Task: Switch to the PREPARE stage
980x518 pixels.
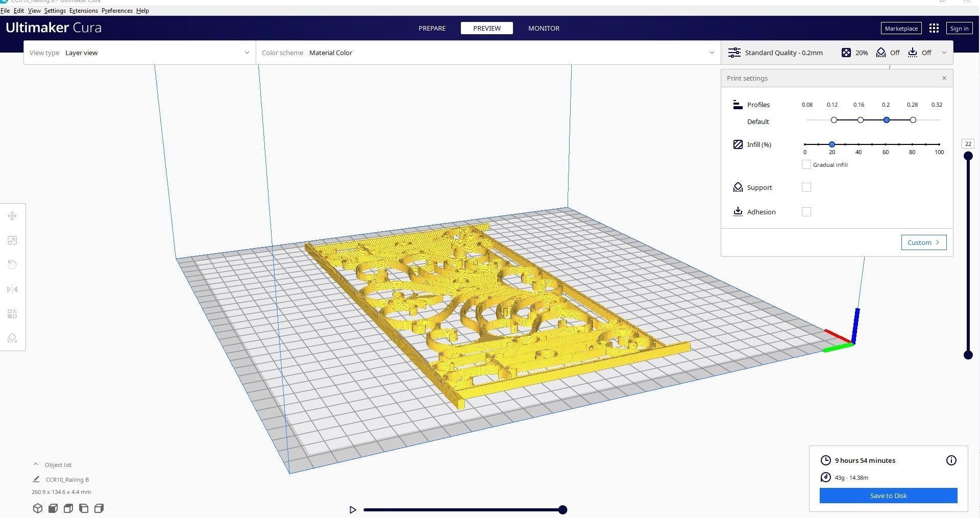Action: click(x=432, y=28)
